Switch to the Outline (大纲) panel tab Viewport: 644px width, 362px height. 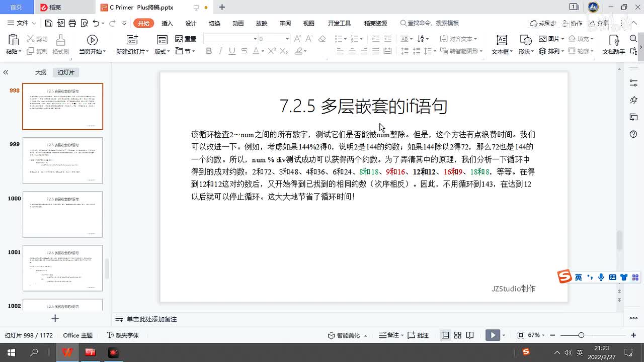point(41,72)
